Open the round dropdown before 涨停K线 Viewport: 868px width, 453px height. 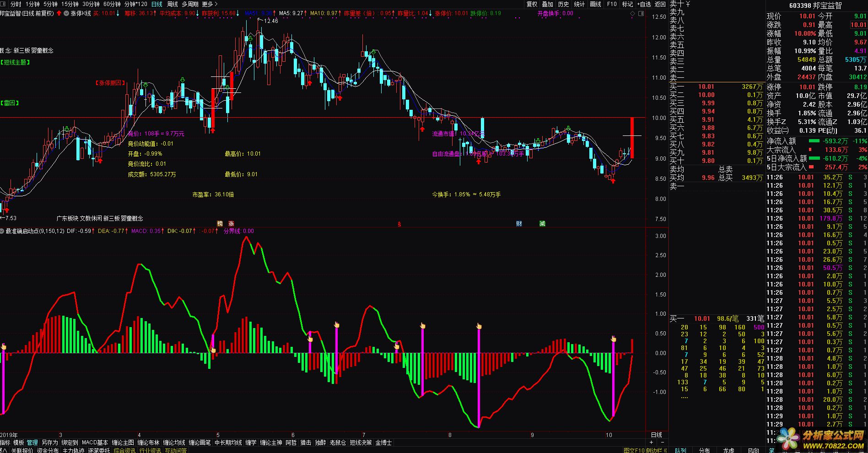[x=66, y=13]
